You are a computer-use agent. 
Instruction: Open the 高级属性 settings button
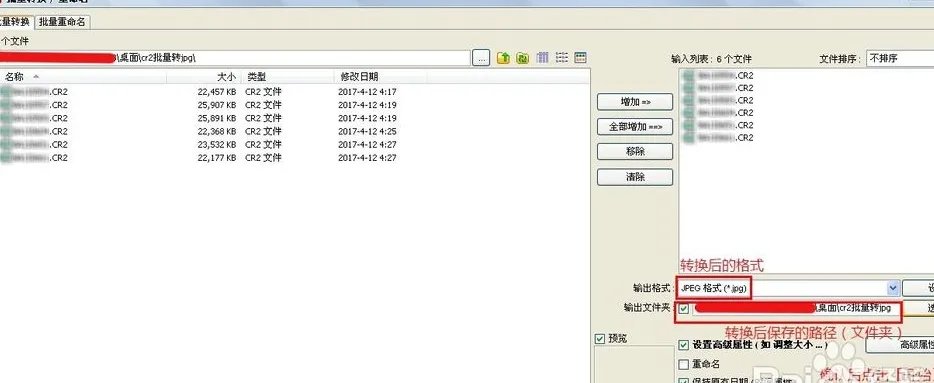click(x=899, y=345)
